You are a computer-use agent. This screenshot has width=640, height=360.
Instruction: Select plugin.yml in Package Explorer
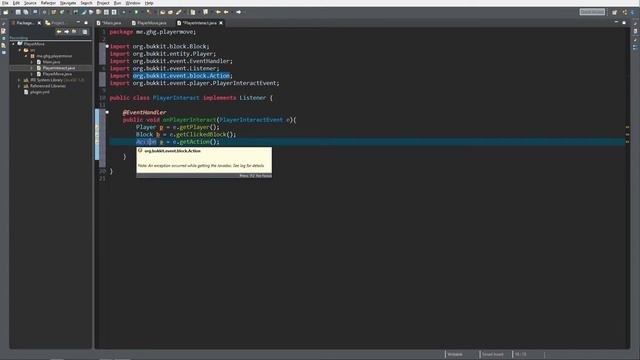pos(40,92)
